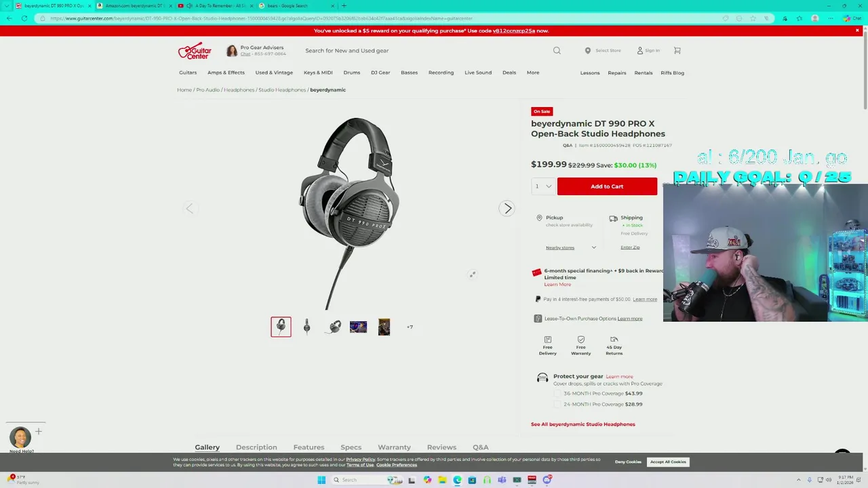Click the Guitar Center logo
Screen dimensions: 868x488
point(195,51)
